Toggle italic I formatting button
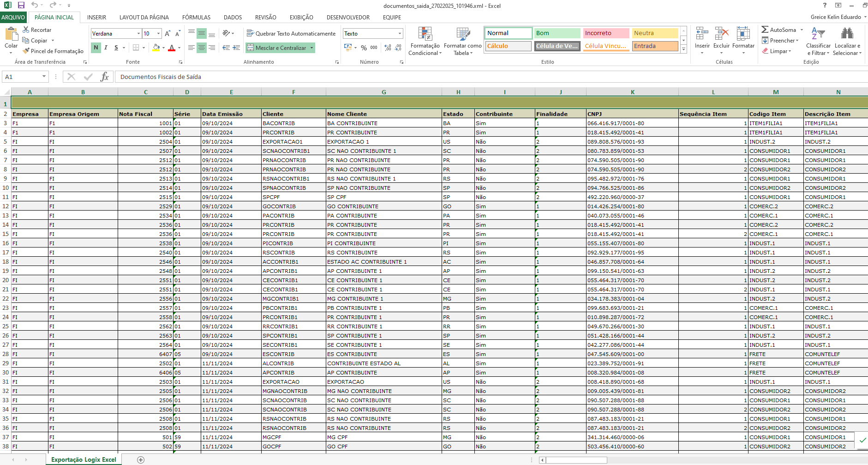The width and height of the screenshot is (868, 465). 106,48
